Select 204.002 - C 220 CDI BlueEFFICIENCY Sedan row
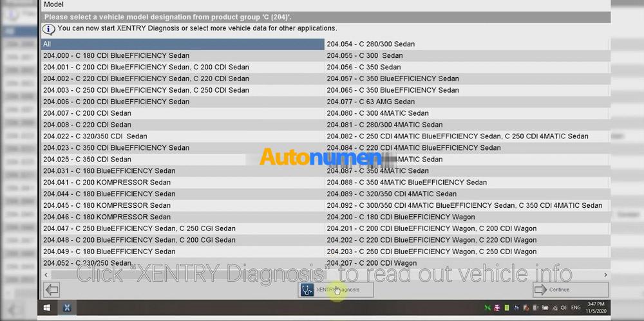Image resolution: width=644 pixels, height=321 pixels. (183, 78)
